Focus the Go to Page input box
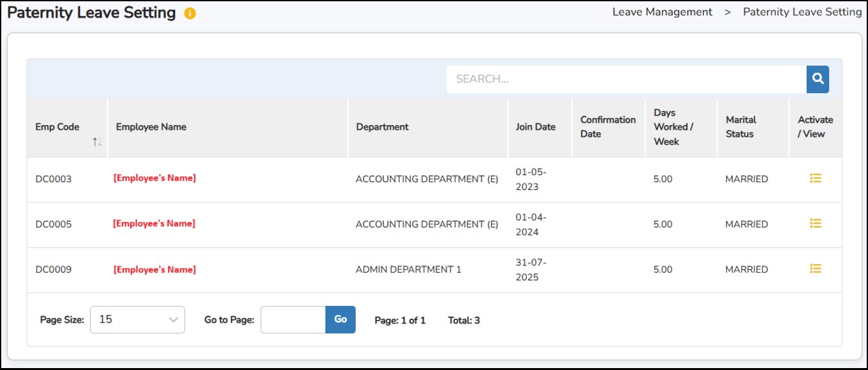Viewport: 868px width, 370px height. (293, 319)
